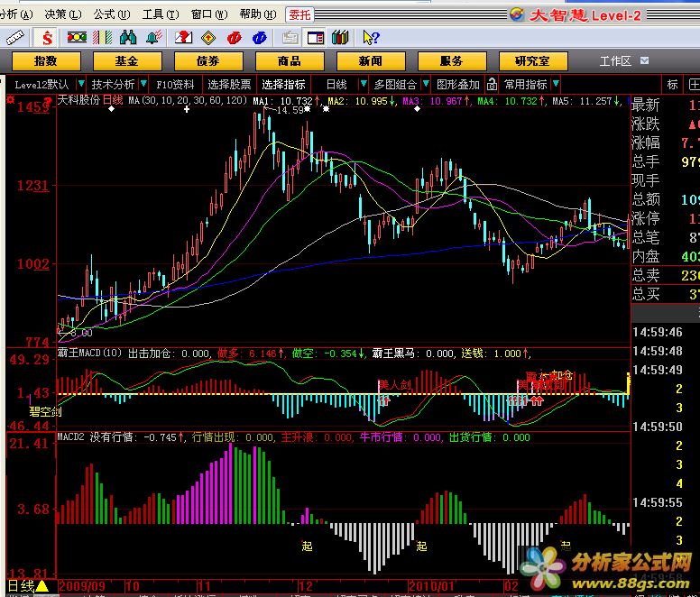Click the 14.59 high price label
Image resolution: width=700 pixels, height=597 pixels.
pyautogui.click(x=290, y=110)
